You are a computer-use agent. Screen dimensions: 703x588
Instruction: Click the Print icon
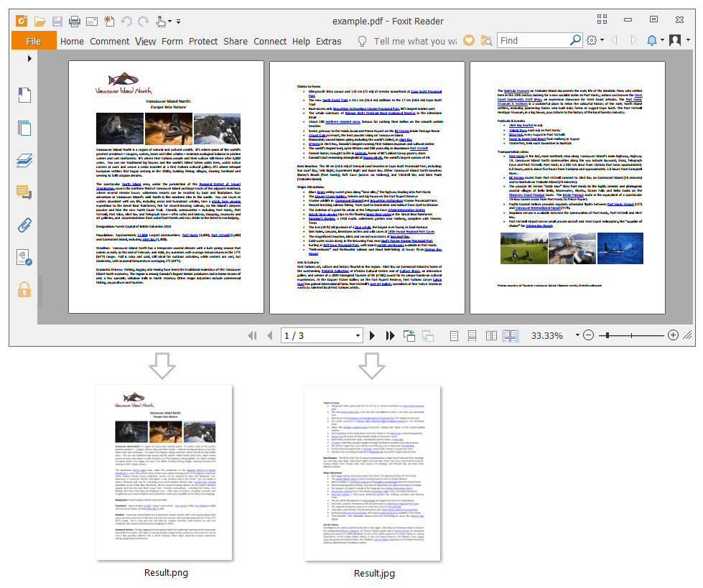pyautogui.click(x=74, y=22)
